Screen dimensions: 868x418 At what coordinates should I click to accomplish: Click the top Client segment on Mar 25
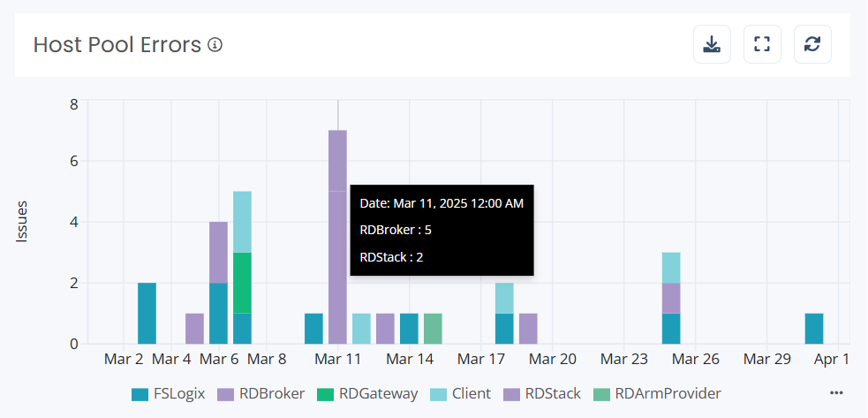point(671,267)
